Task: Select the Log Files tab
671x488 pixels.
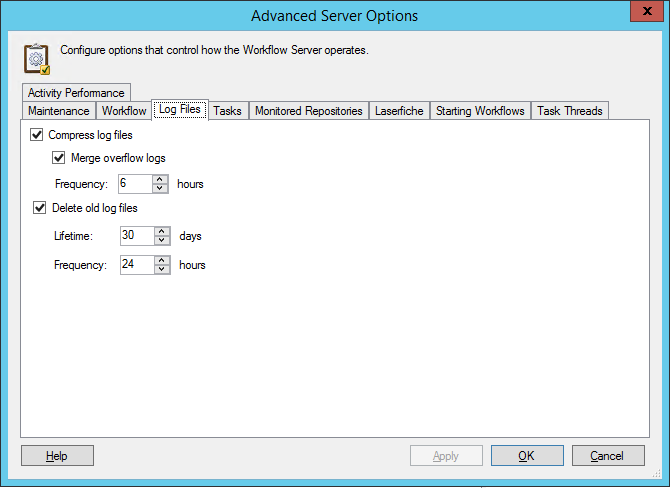Action: point(180,110)
